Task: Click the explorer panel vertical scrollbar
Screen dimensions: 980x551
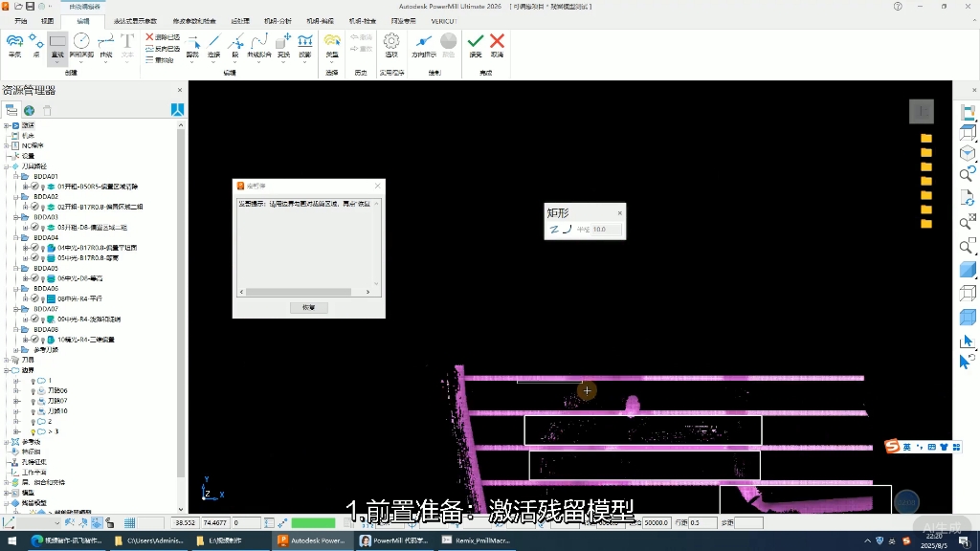Action: (181, 303)
